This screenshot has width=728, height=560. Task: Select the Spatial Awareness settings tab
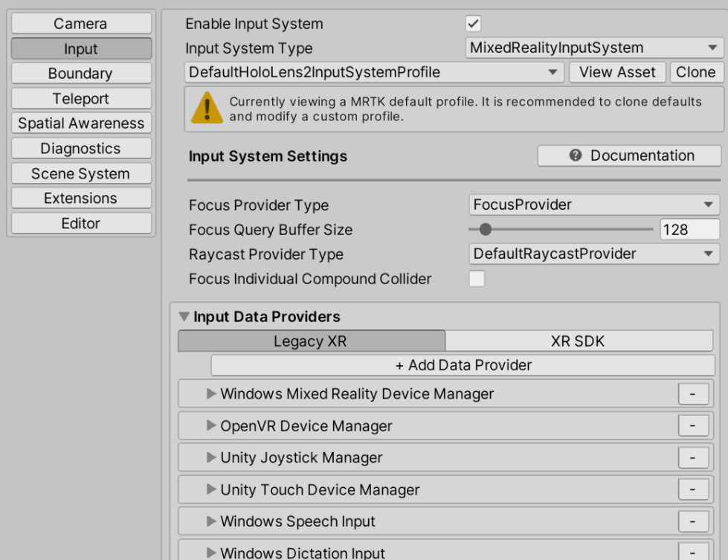pos(81,123)
